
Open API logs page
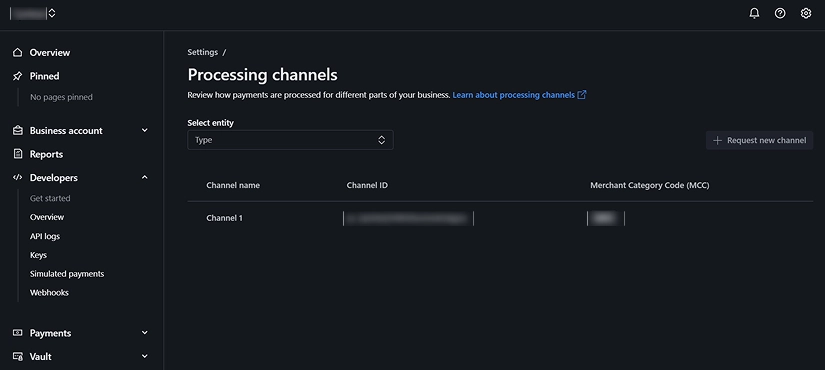click(45, 236)
